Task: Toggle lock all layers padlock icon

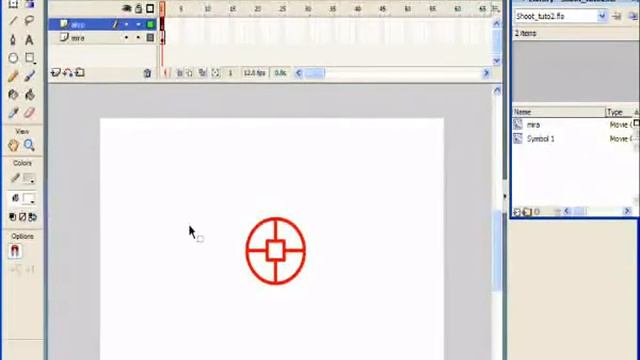Action: click(139, 8)
